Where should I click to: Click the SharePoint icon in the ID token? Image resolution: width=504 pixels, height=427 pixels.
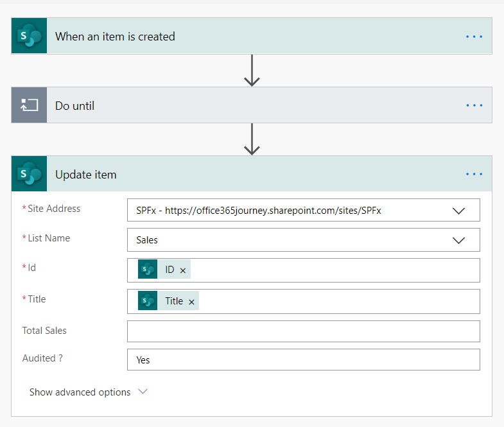148,269
